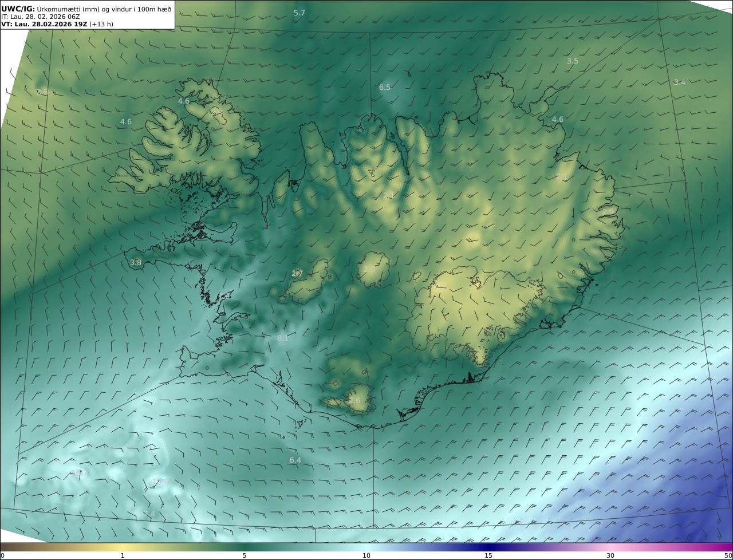Click the color scale at the 50 tick
Screen dimensions: 733x560
(x=728, y=555)
